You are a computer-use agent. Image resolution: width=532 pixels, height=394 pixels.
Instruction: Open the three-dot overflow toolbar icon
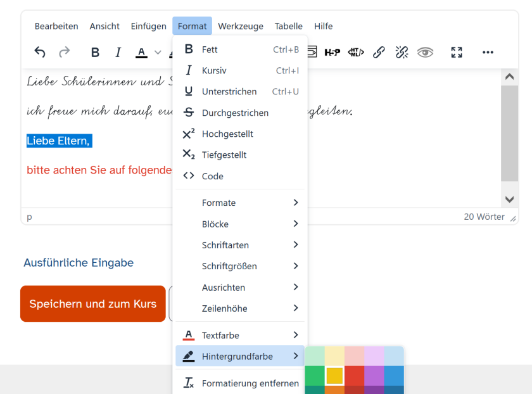coord(487,53)
